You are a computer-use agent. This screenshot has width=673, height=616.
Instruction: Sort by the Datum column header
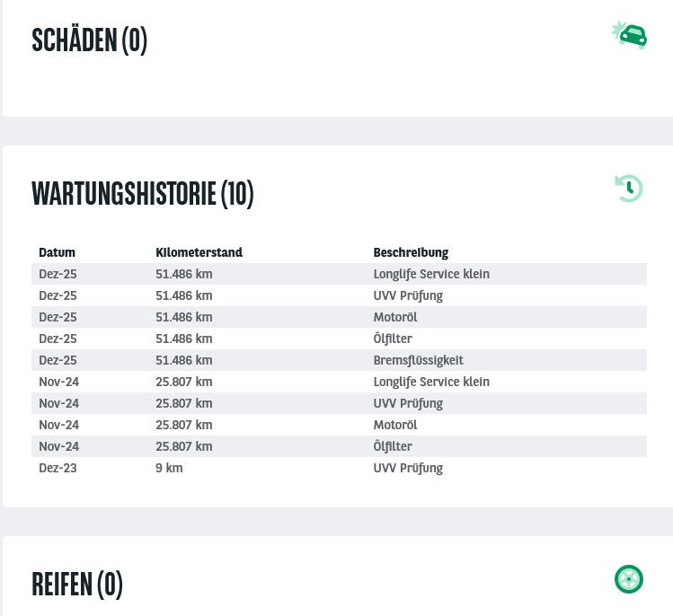[57, 252]
